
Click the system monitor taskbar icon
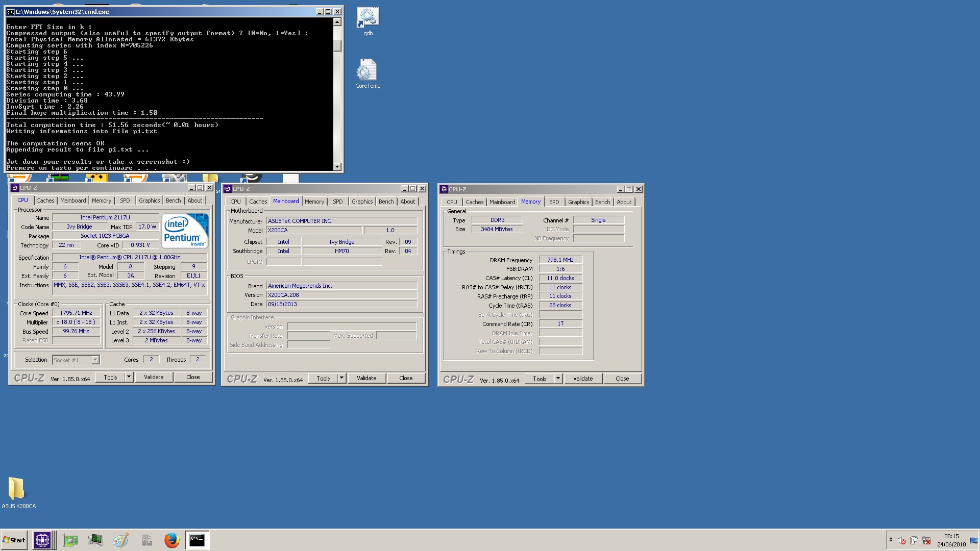point(95,540)
